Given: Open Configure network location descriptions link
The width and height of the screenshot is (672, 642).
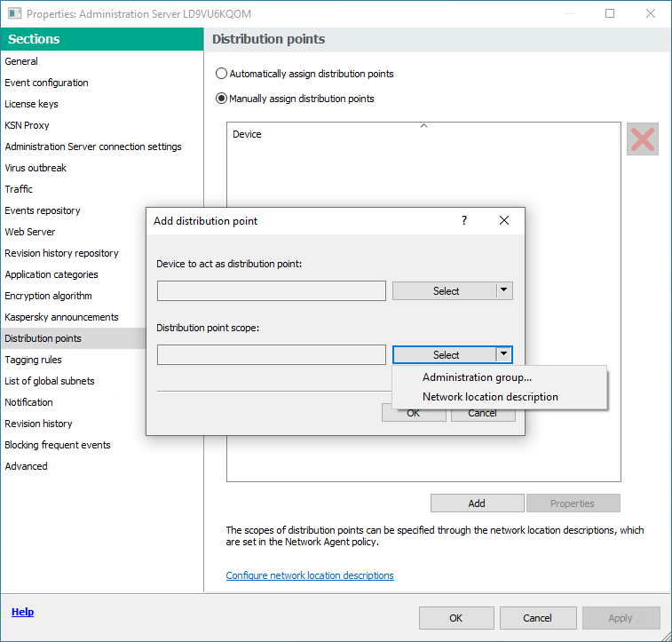Looking at the screenshot, I should tap(310, 575).
